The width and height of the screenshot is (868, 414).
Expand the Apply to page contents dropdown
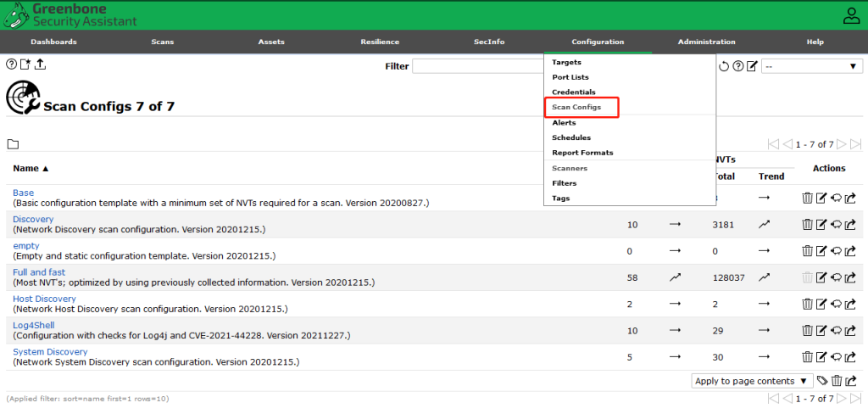point(752,382)
